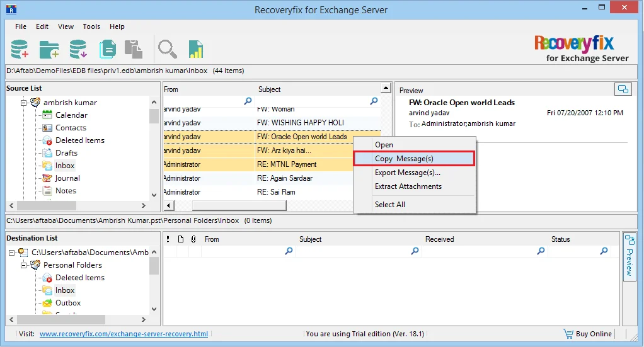The image size is (644, 347).
Task: Collapse the destination PST file root node
Action: coord(11,253)
